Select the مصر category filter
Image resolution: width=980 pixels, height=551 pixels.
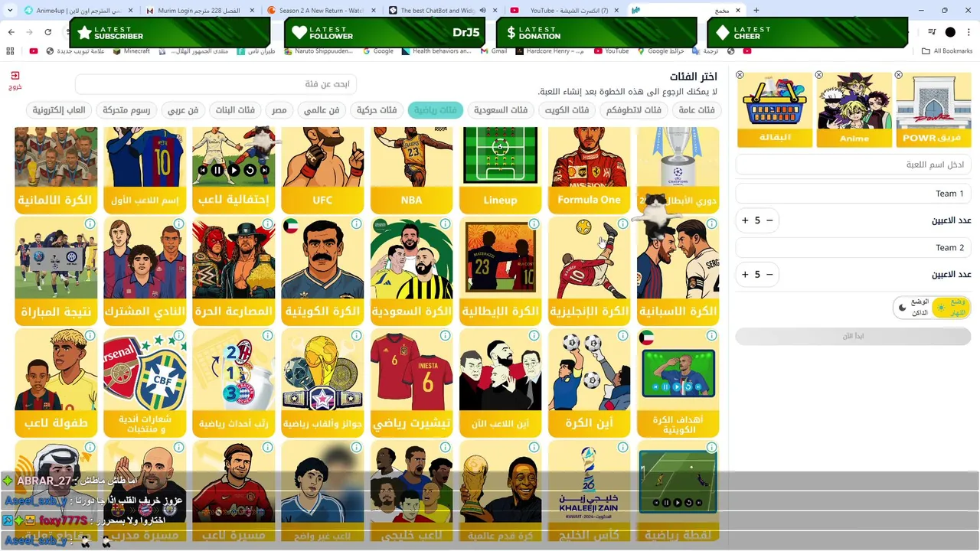[x=279, y=110]
